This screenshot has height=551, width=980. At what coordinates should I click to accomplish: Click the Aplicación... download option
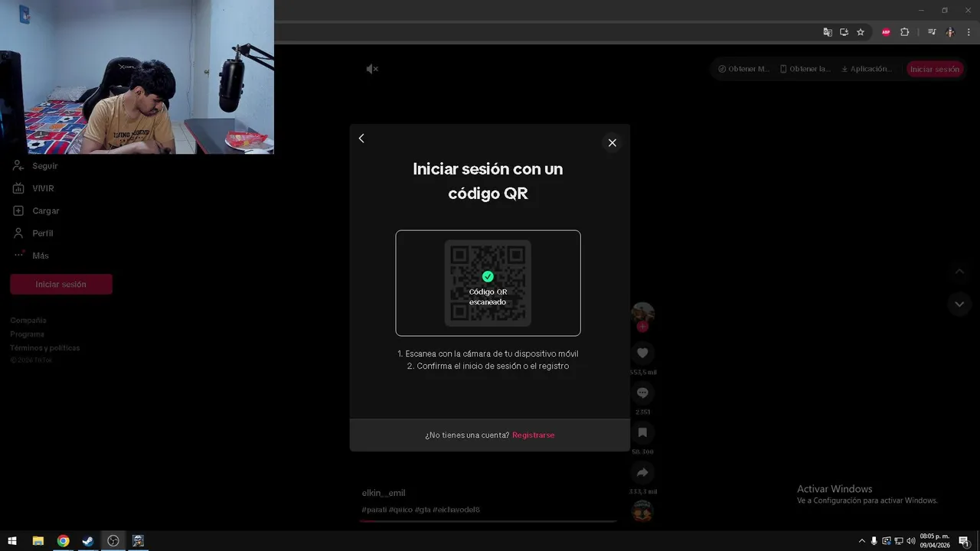[867, 69]
